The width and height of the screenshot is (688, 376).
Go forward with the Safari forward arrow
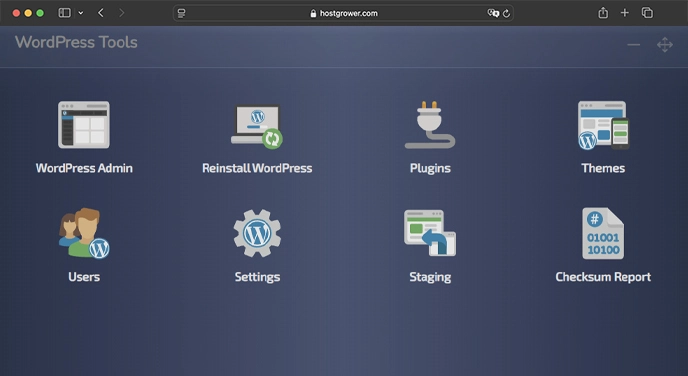pos(122,13)
